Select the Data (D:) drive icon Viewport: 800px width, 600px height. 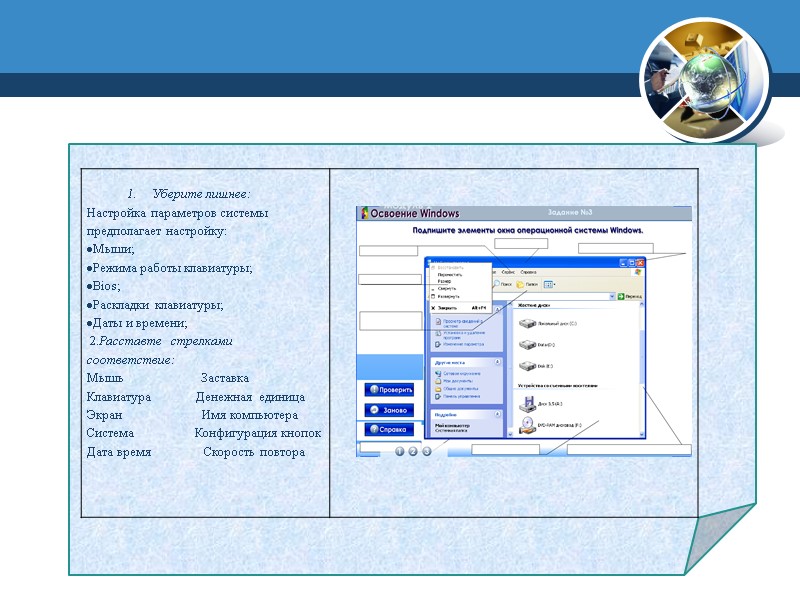click(x=528, y=344)
